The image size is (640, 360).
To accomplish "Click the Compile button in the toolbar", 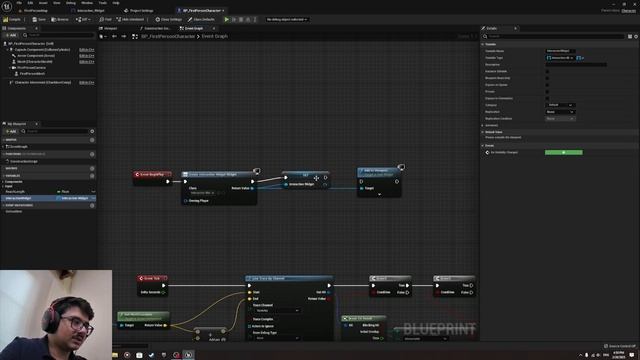I will tap(12, 19).
